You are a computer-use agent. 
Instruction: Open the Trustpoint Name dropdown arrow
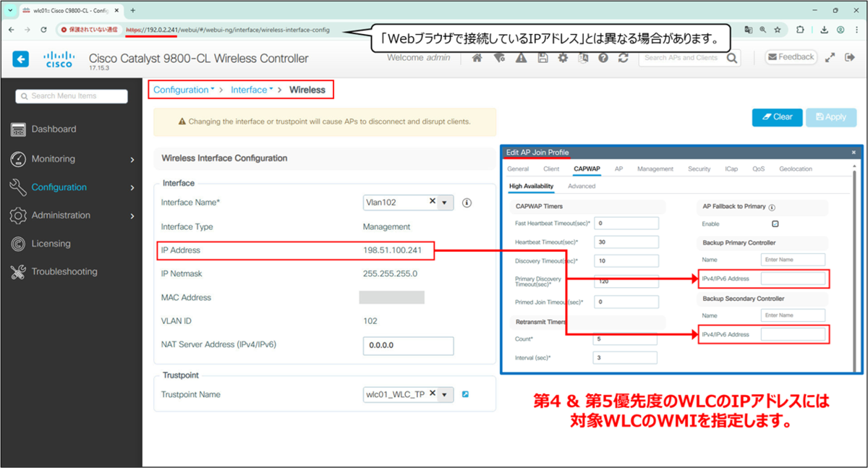444,395
